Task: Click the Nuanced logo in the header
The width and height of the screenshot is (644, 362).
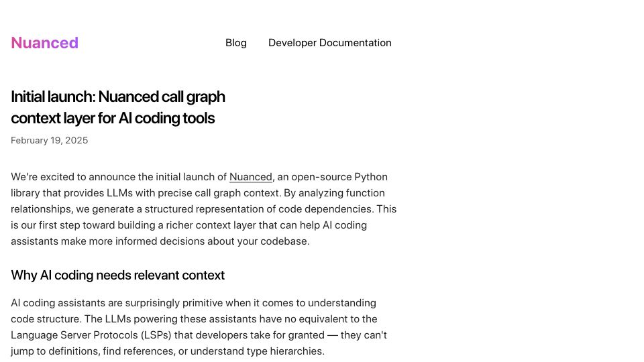Action: (x=44, y=43)
